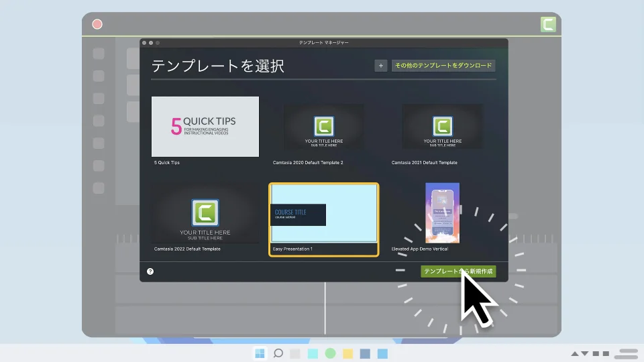This screenshot has height=362, width=644.
Task: Open the Windows Start button on taskbar
Action: point(260,353)
